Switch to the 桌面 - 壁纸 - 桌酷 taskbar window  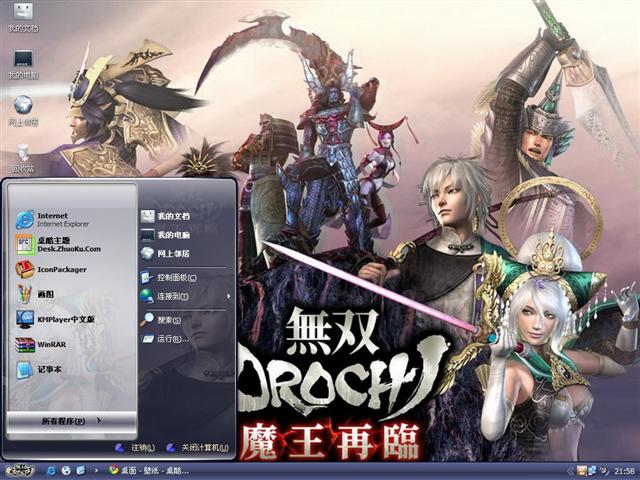tap(149, 471)
